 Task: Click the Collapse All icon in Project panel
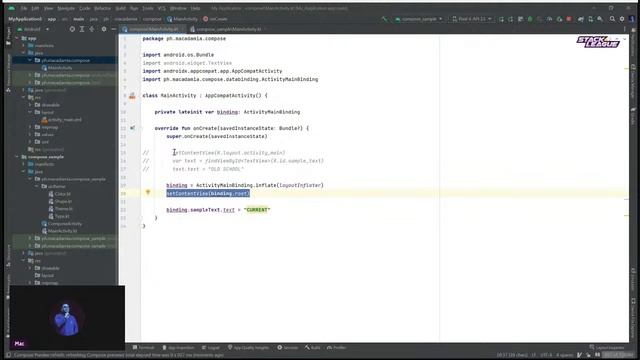coord(92,29)
